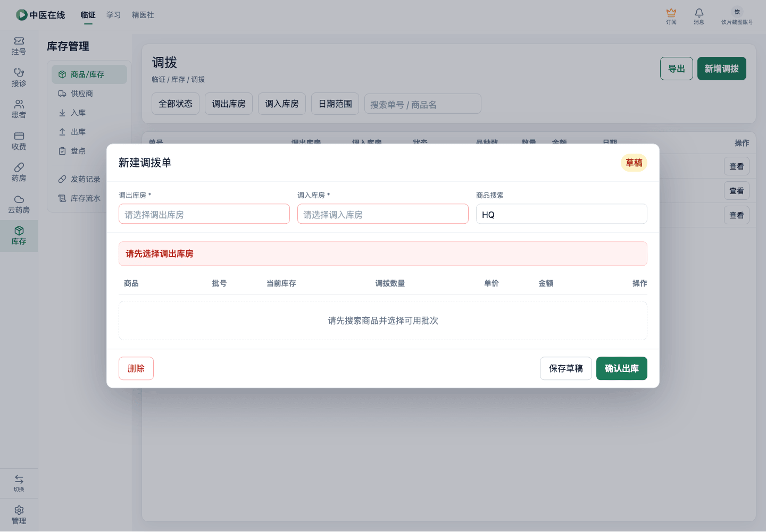766x532 pixels.
Task: Switch to the 临证 top tab
Action: [88, 15]
